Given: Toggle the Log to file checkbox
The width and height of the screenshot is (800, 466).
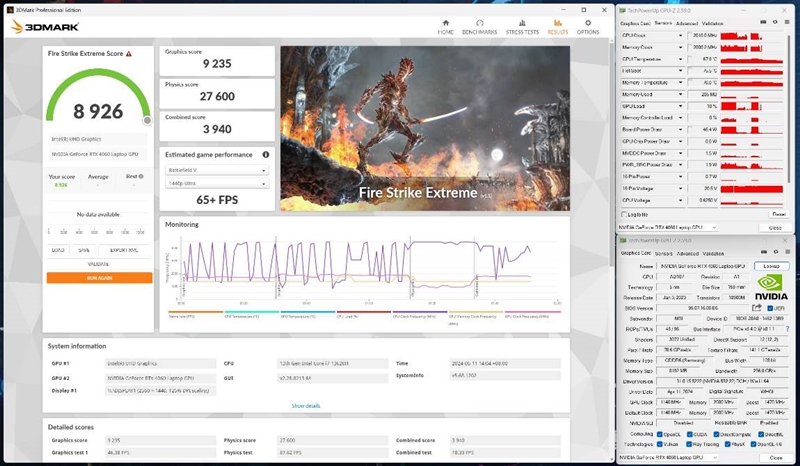Looking at the screenshot, I should tap(624, 214).
